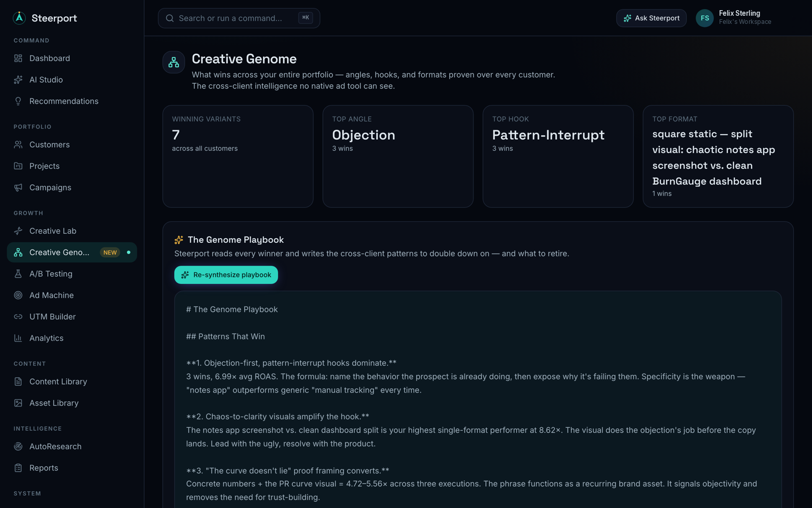This screenshot has width=812, height=508.
Task: Navigate to Recommendations
Action: click(x=72, y=101)
